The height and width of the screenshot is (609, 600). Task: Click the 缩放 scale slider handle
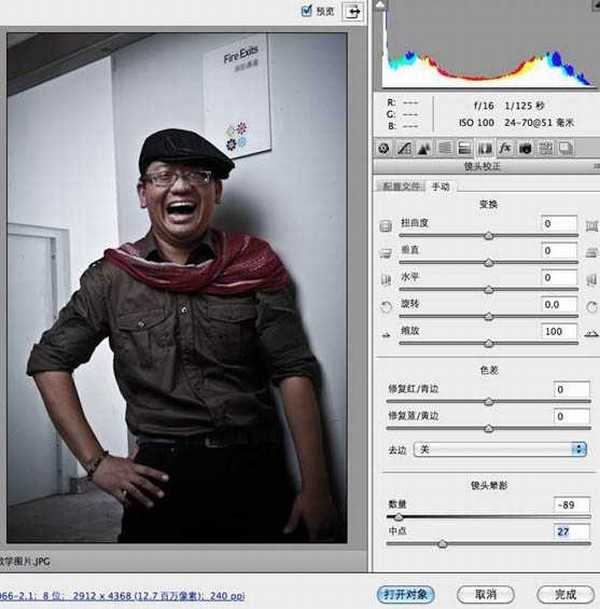[x=489, y=343]
